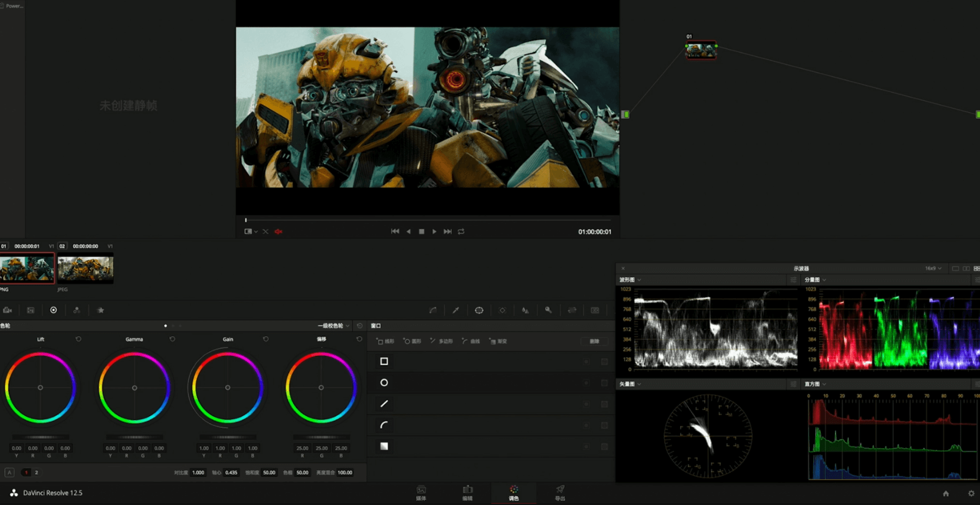Viewport: 980px width, 505px height.
Task: Open the histogram scope type dropdown
Action: 815,384
